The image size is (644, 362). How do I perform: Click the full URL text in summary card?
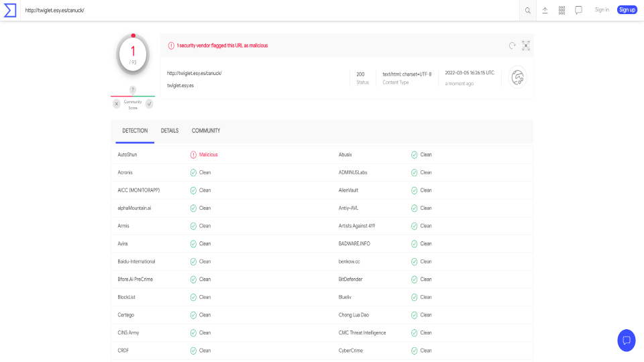pos(195,73)
